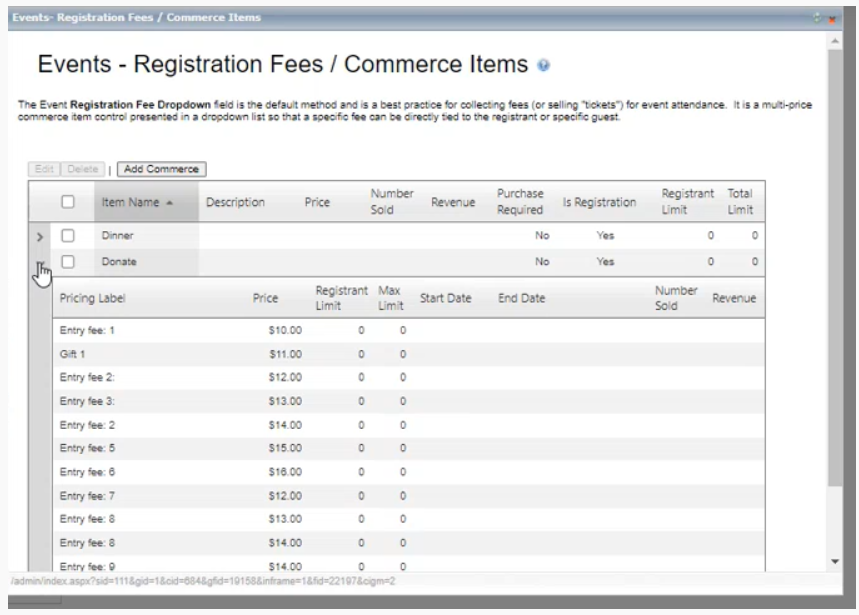Viewport: 859px width, 615px height.
Task: Click the Start Date column header
Action: click(445, 298)
